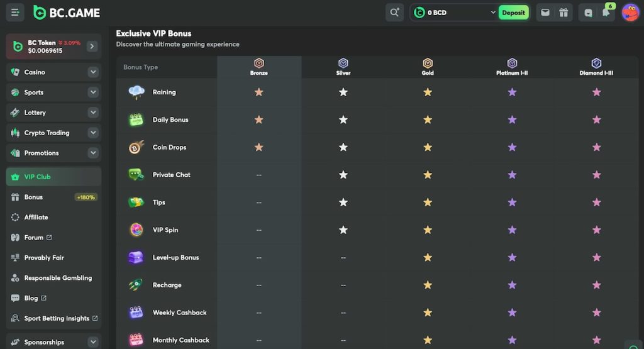Expand the Sports sidebar section
The height and width of the screenshot is (349, 644).
click(x=93, y=92)
